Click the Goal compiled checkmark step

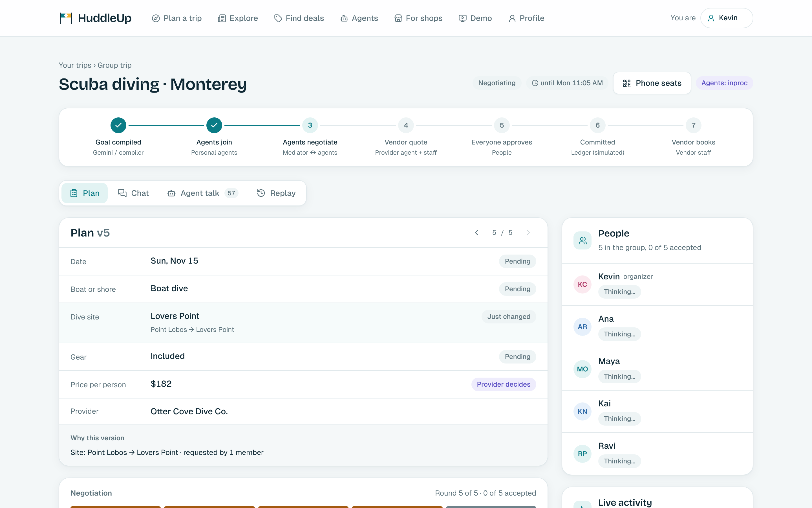coord(118,125)
